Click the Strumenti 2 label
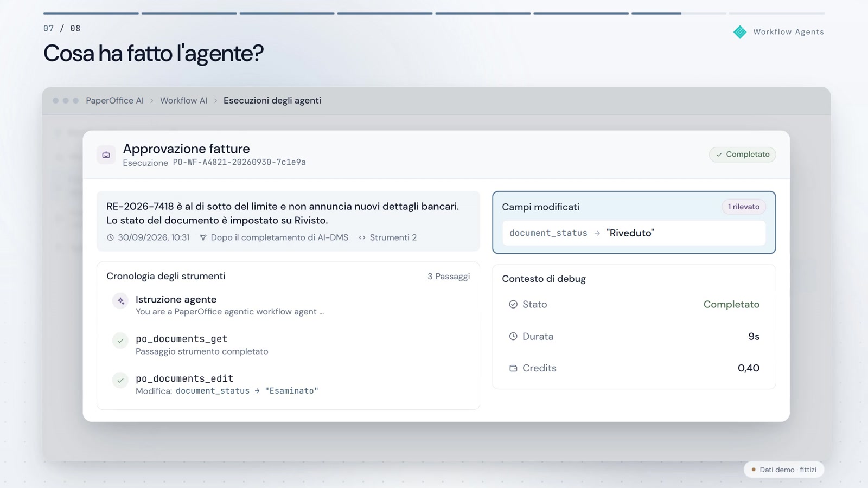 (393, 237)
